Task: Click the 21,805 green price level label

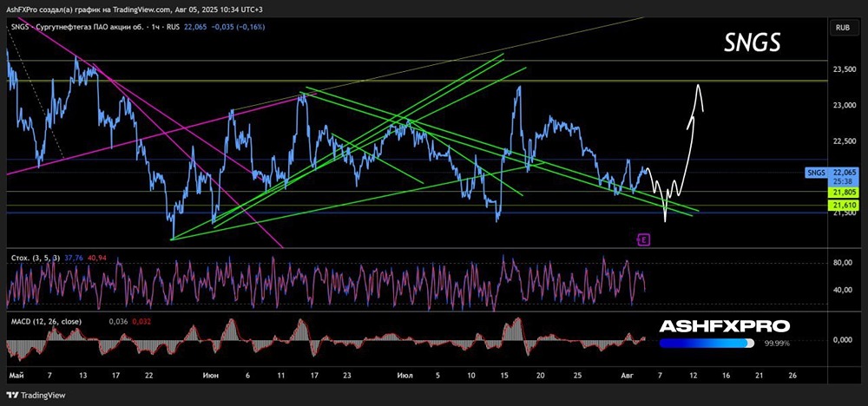Action: pyautogui.click(x=845, y=192)
